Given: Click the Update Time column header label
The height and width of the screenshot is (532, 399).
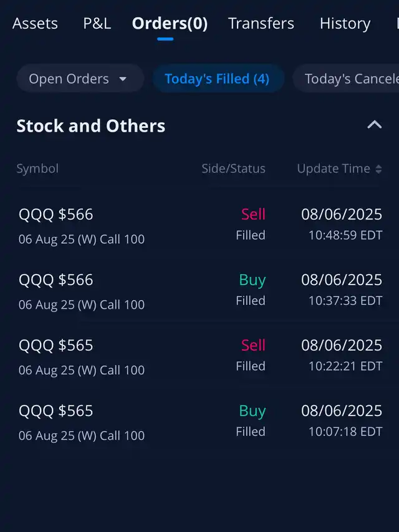Looking at the screenshot, I should click(x=333, y=169).
